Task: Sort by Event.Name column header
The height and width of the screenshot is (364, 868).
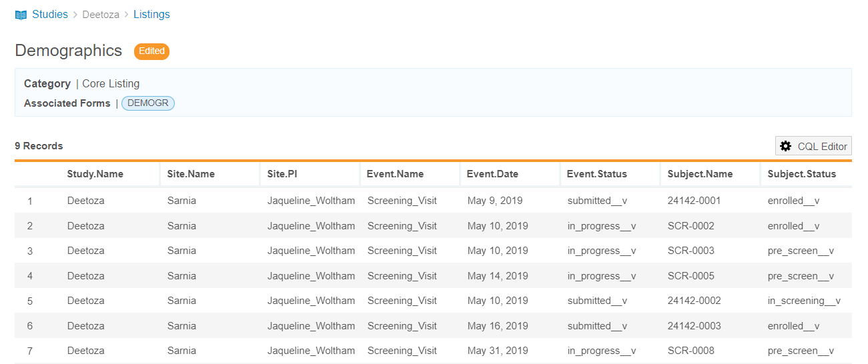Action: (x=395, y=174)
